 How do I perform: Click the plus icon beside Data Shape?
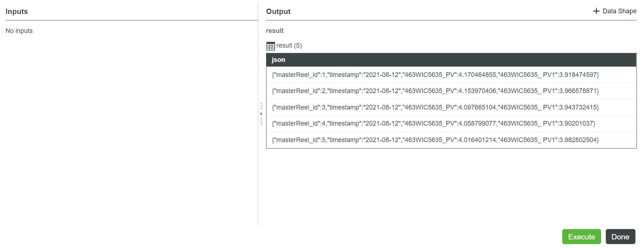596,11
